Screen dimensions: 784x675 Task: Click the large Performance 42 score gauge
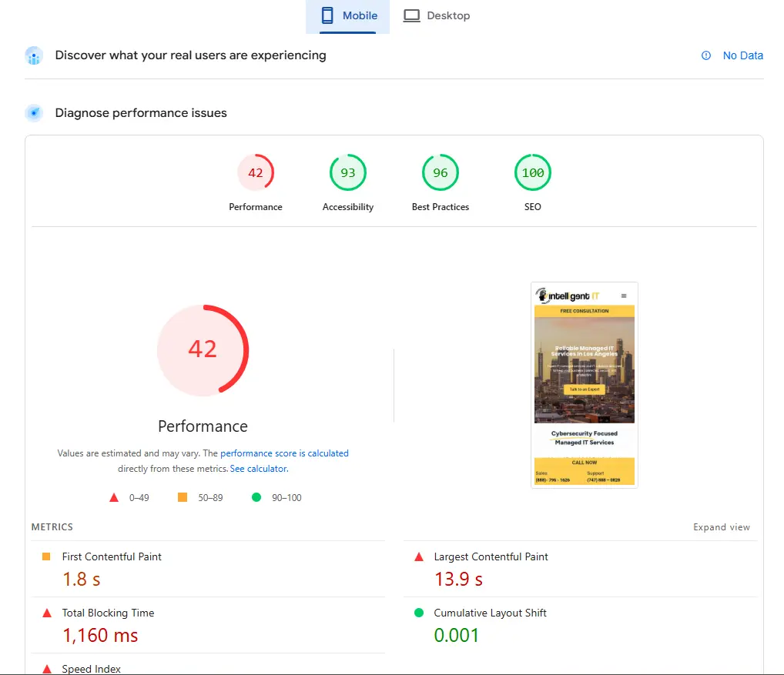[203, 349]
